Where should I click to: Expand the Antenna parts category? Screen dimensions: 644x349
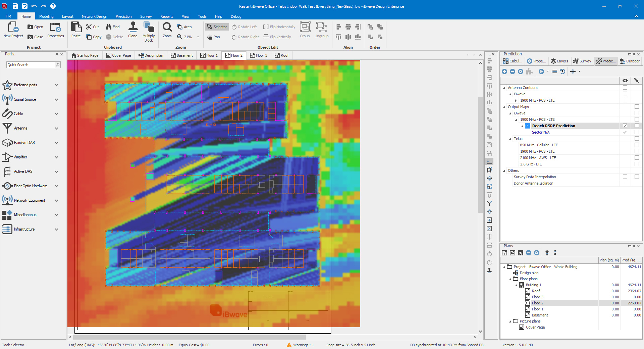pos(56,128)
